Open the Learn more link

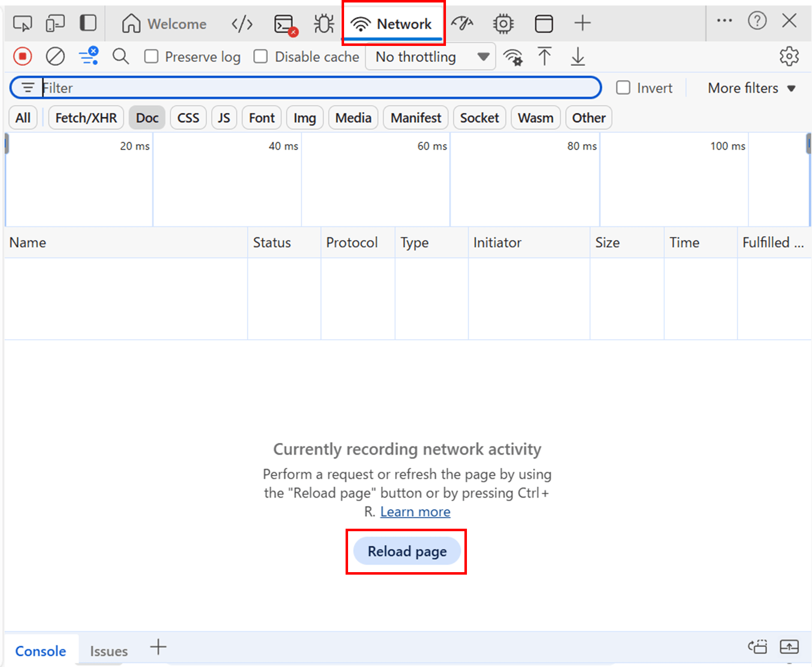pos(415,512)
